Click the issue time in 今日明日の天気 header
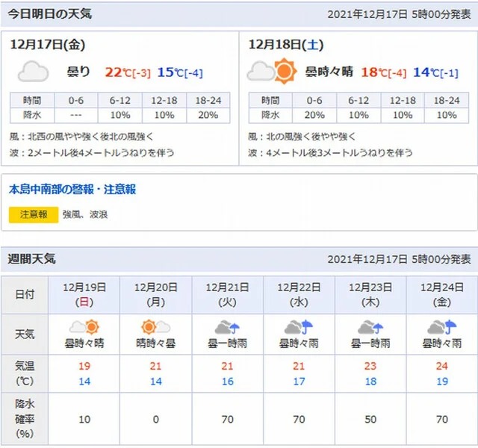Screen dimensions: 478x448 (x=399, y=14)
